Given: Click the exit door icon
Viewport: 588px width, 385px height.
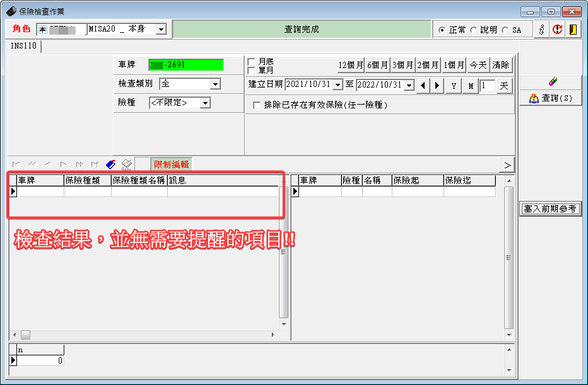Looking at the screenshot, I should (x=573, y=30).
